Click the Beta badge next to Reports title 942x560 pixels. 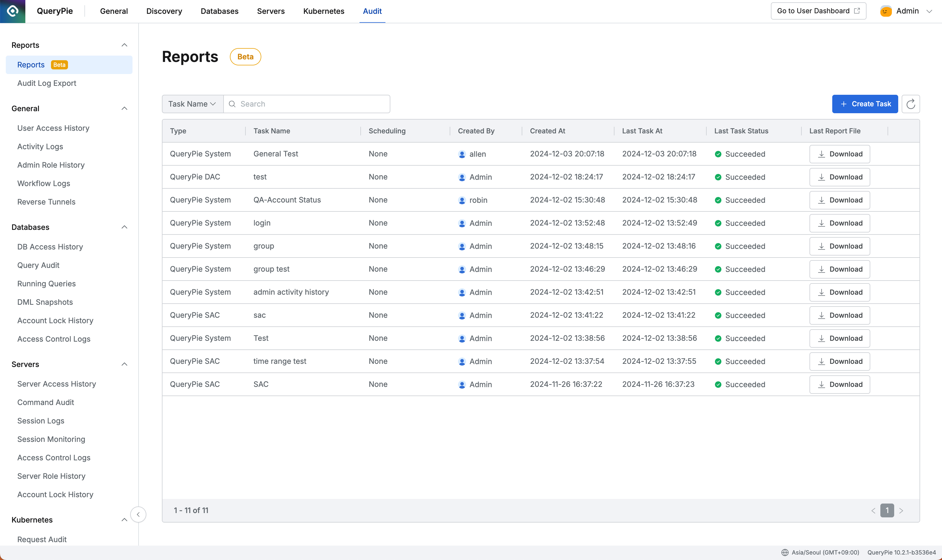(x=245, y=56)
